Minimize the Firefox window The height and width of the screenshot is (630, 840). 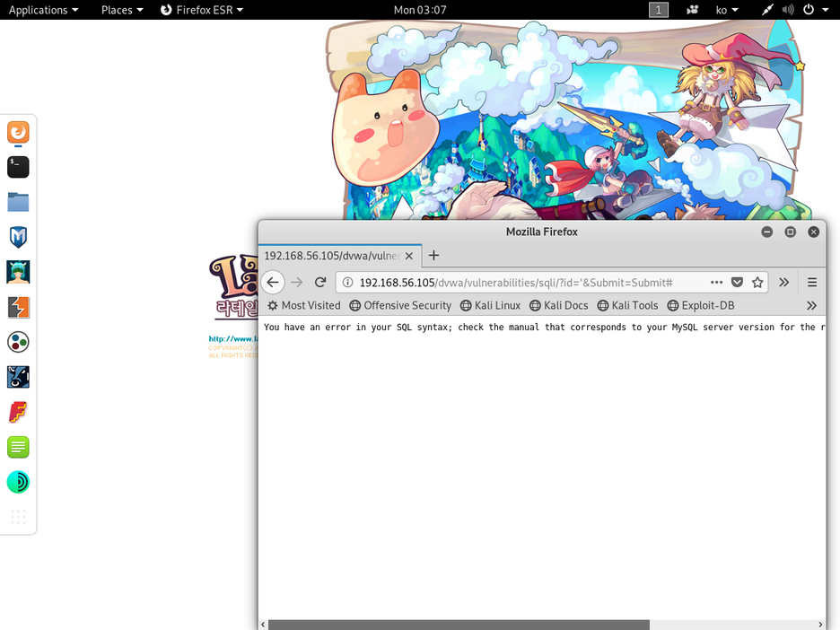tap(767, 232)
